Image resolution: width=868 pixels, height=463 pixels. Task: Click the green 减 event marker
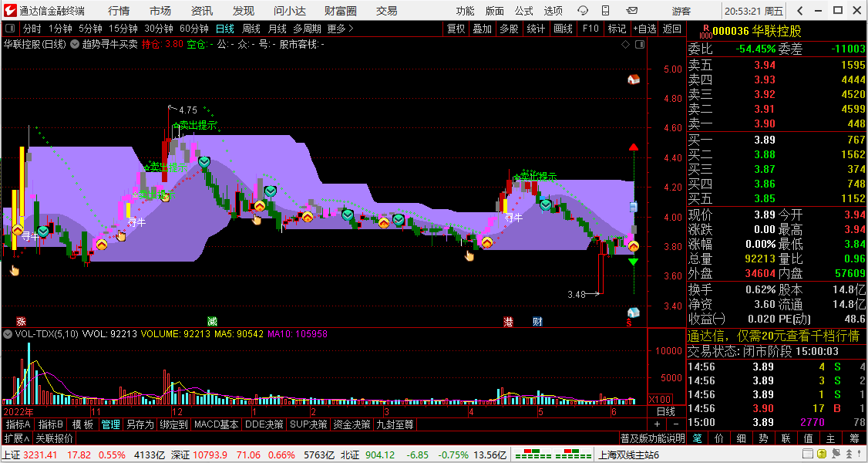212,321
